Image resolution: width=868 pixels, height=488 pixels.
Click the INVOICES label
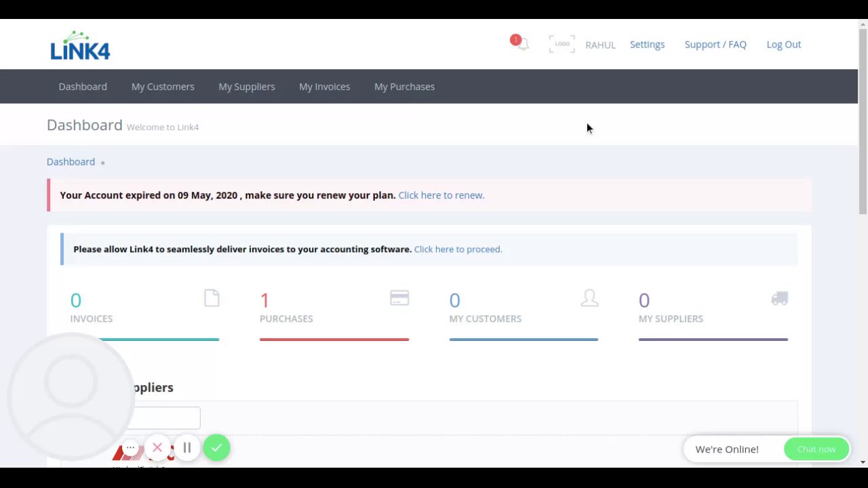[x=92, y=319]
